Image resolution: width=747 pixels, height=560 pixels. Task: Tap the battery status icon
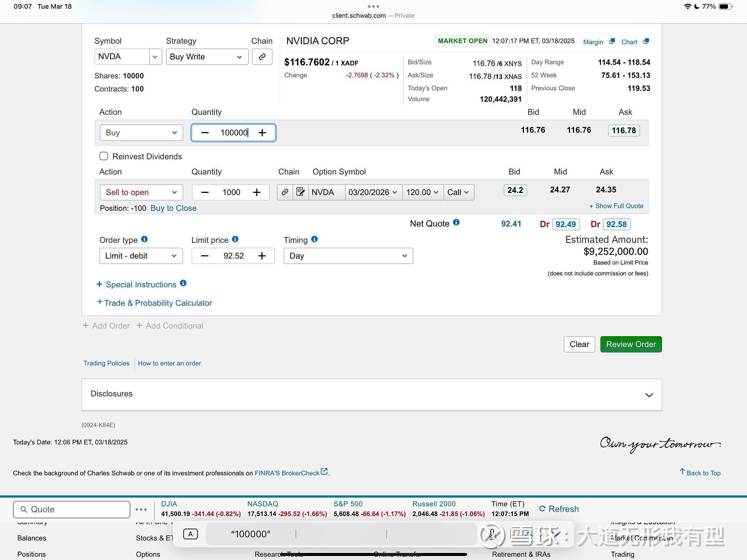725,7
